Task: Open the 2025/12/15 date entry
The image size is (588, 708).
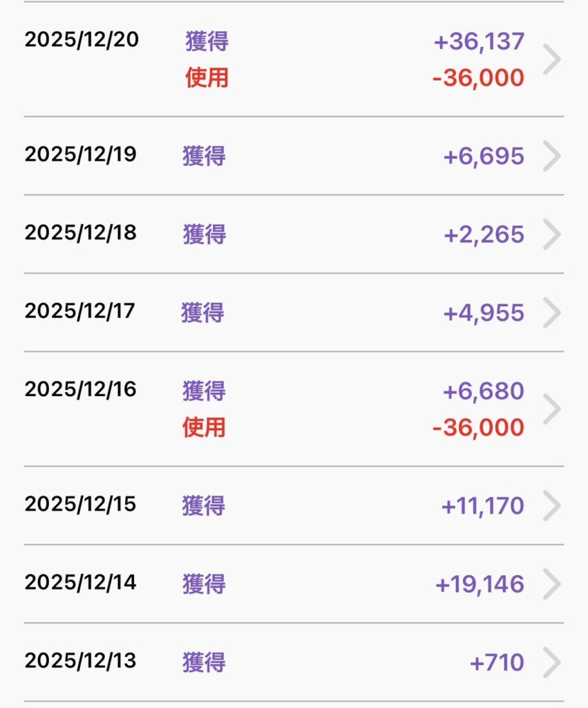Action: coord(81,504)
